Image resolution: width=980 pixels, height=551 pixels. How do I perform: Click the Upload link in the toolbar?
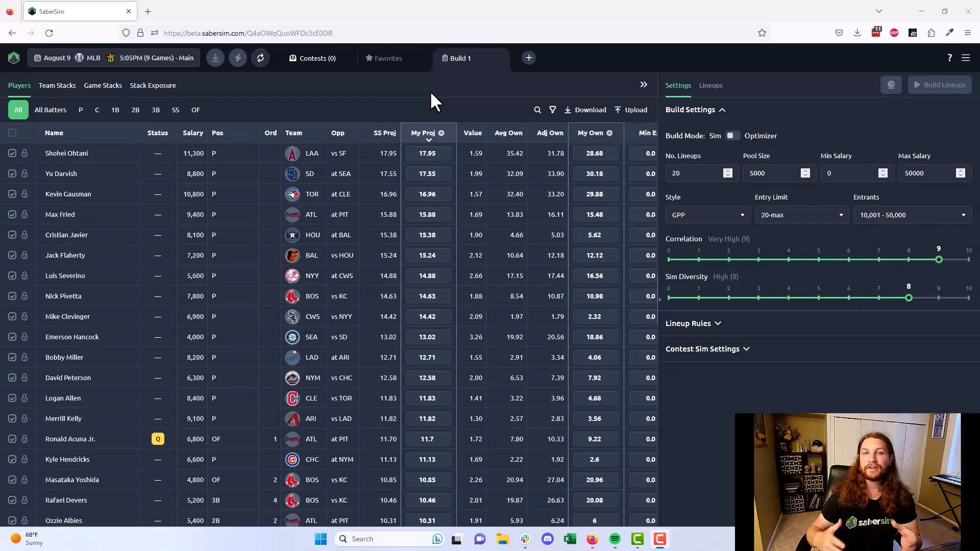click(631, 110)
